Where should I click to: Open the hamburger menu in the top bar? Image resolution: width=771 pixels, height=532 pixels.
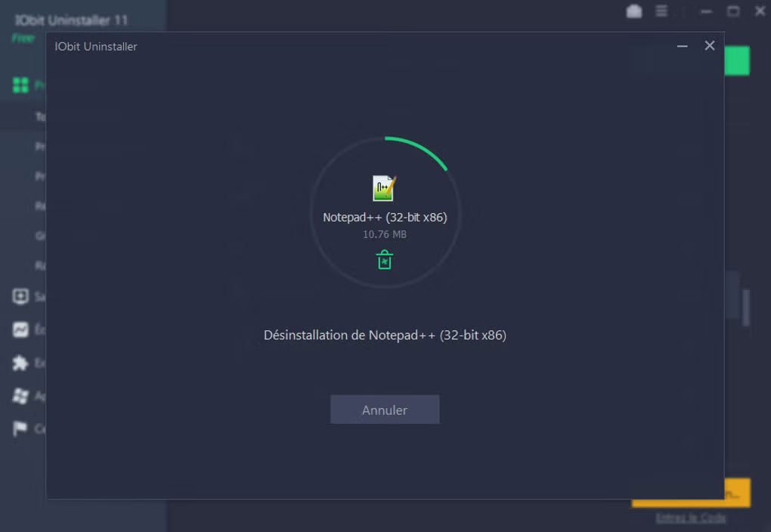[x=660, y=11]
